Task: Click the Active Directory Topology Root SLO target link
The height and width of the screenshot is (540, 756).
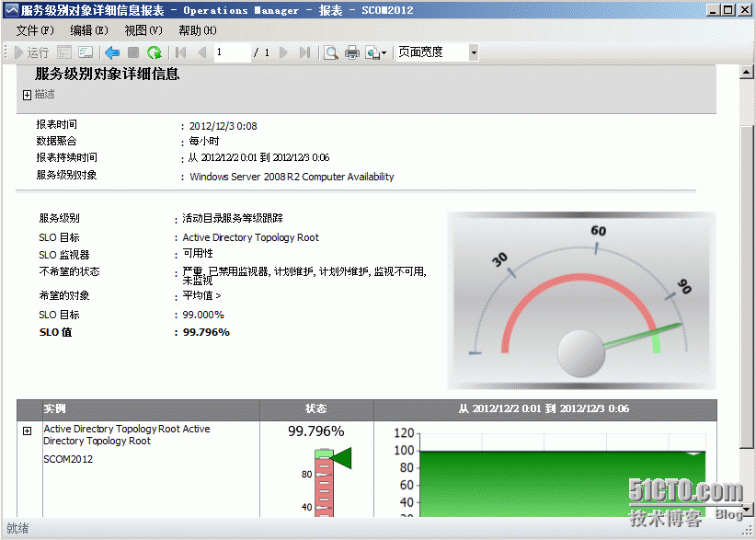Action: (x=251, y=237)
